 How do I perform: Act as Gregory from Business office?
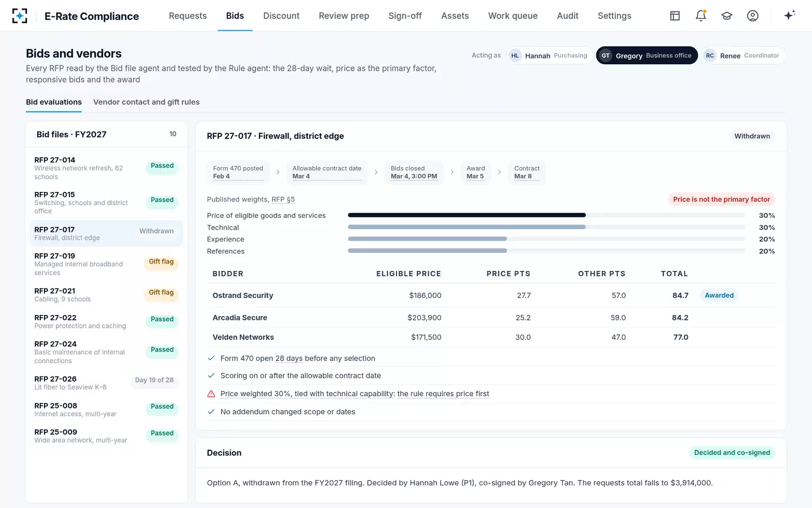pos(647,55)
